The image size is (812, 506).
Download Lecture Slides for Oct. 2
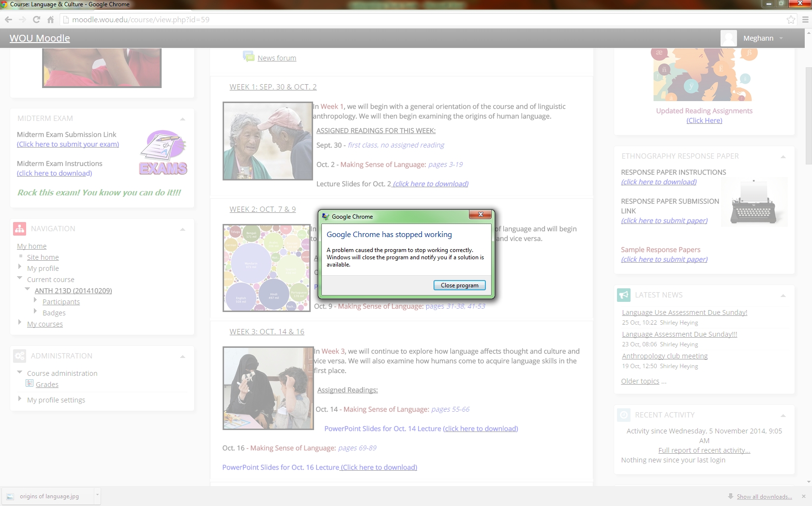click(430, 184)
